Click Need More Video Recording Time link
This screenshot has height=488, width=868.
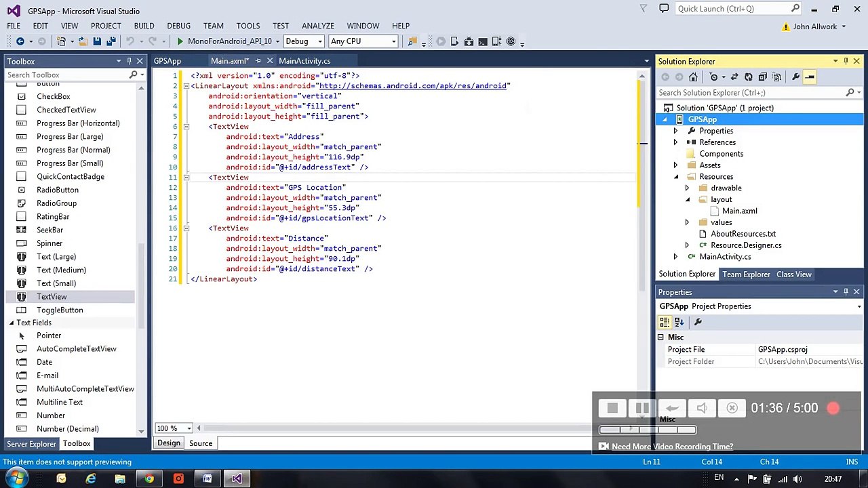672,447
